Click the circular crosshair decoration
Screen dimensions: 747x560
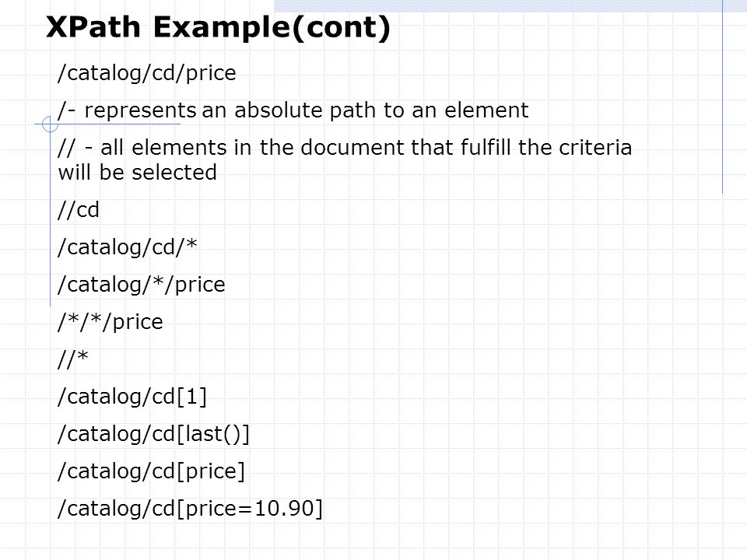[50, 124]
